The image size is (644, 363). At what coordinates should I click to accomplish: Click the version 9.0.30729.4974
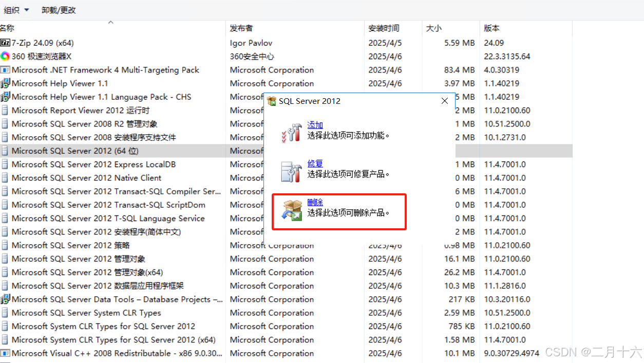512,353
